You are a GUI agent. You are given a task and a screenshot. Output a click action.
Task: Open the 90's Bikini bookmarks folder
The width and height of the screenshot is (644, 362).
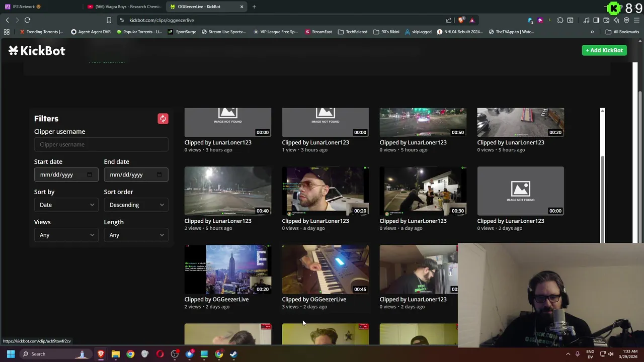point(386,32)
